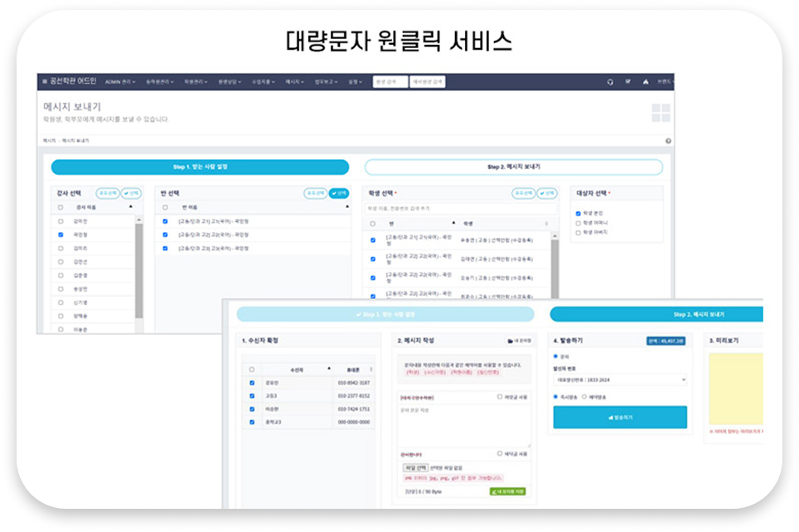Click the help question-mark icon on breadcrumb bar

pyautogui.click(x=668, y=141)
